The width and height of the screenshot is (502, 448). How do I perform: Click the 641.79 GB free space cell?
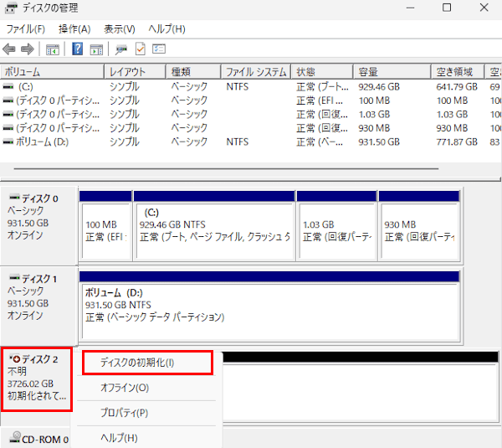click(x=457, y=86)
